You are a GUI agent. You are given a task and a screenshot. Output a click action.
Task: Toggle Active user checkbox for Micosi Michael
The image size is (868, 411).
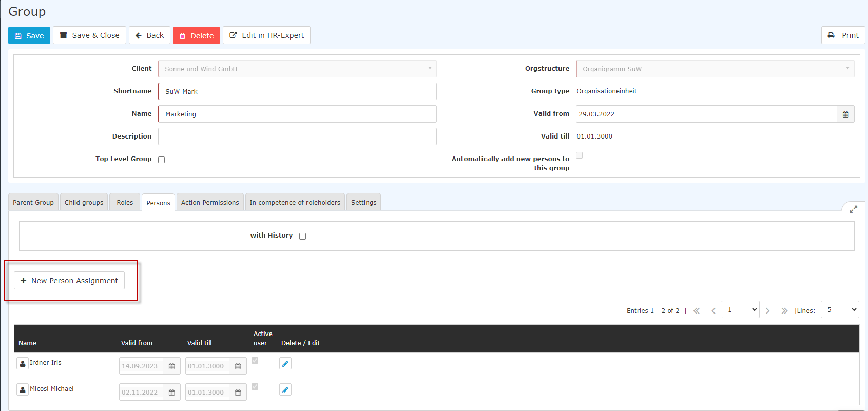[x=255, y=387]
